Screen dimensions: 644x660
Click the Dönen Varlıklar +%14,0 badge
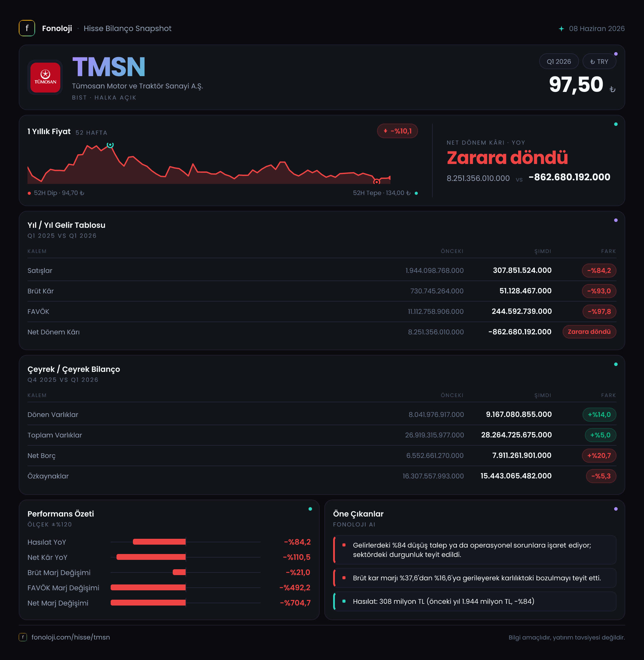(599, 415)
